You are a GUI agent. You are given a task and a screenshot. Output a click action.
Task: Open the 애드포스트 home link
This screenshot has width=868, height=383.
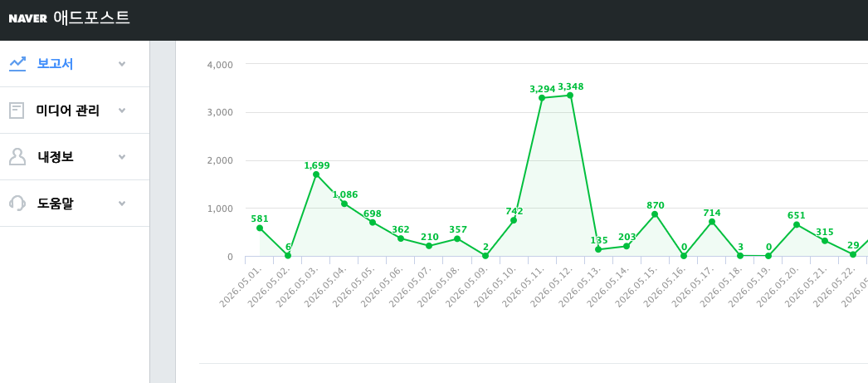[x=92, y=17]
